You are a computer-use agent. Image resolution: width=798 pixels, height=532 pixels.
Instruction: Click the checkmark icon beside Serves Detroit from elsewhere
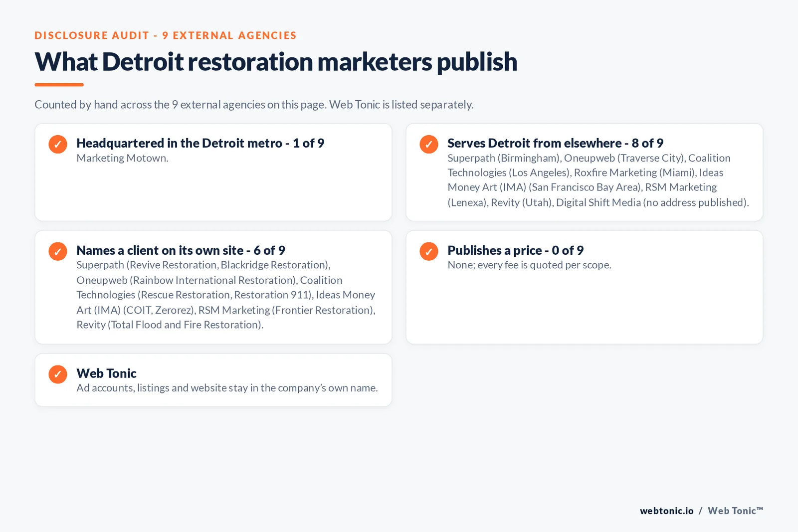point(429,144)
